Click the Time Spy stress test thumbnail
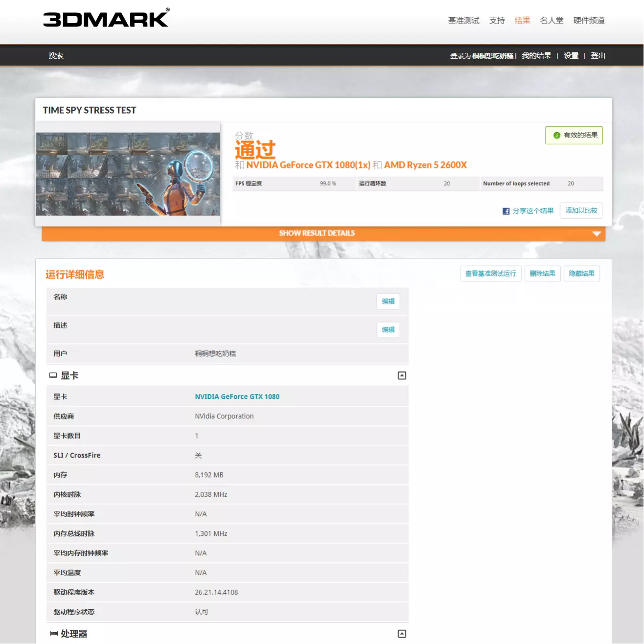Screen dimensions: 644x644 [128, 174]
